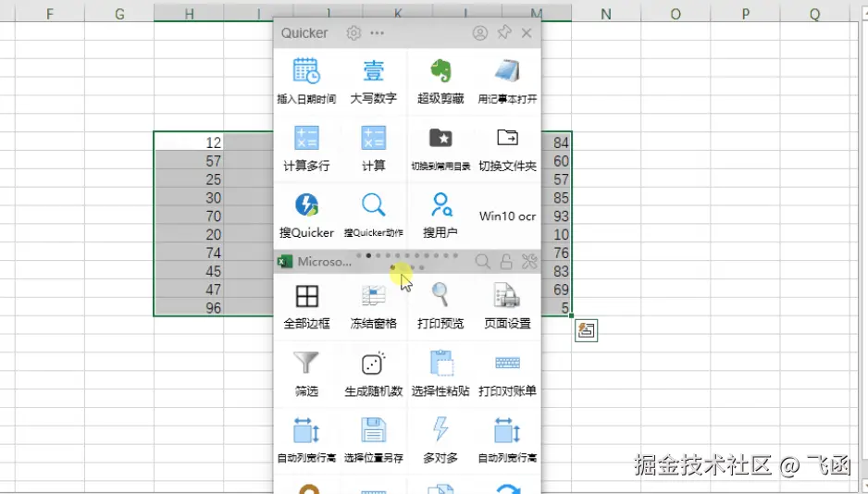Open 页面设置 page setup
Image resolution: width=868 pixels, height=494 pixels.
coord(508,306)
